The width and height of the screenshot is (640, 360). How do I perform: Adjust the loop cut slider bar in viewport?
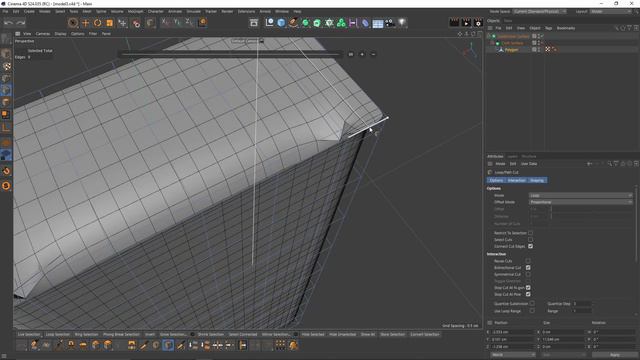(x=230, y=54)
